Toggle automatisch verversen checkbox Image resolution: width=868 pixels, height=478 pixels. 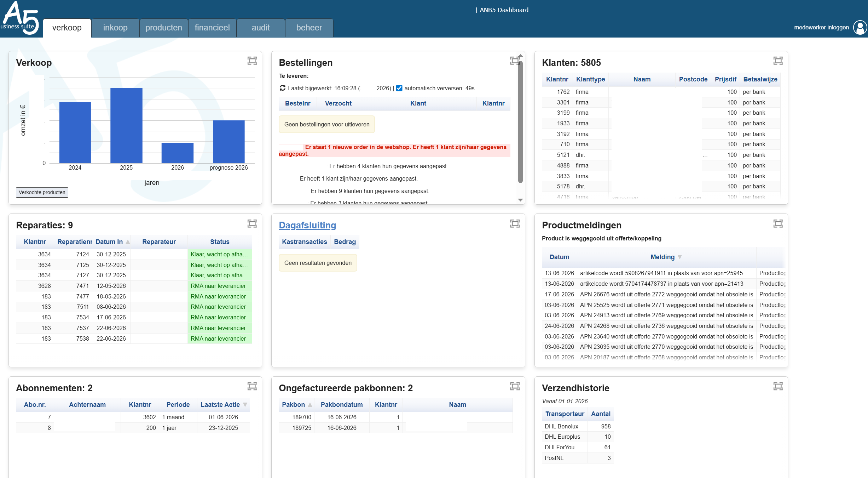click(x=399, y=88)
